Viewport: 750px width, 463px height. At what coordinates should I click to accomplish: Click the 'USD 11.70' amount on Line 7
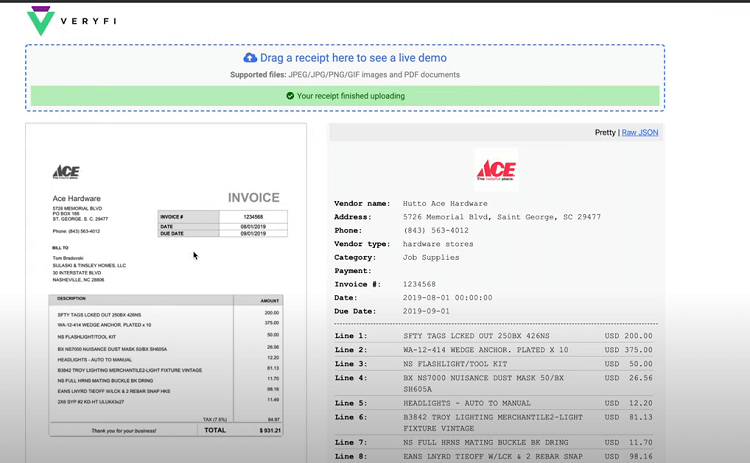click(628, 442)
